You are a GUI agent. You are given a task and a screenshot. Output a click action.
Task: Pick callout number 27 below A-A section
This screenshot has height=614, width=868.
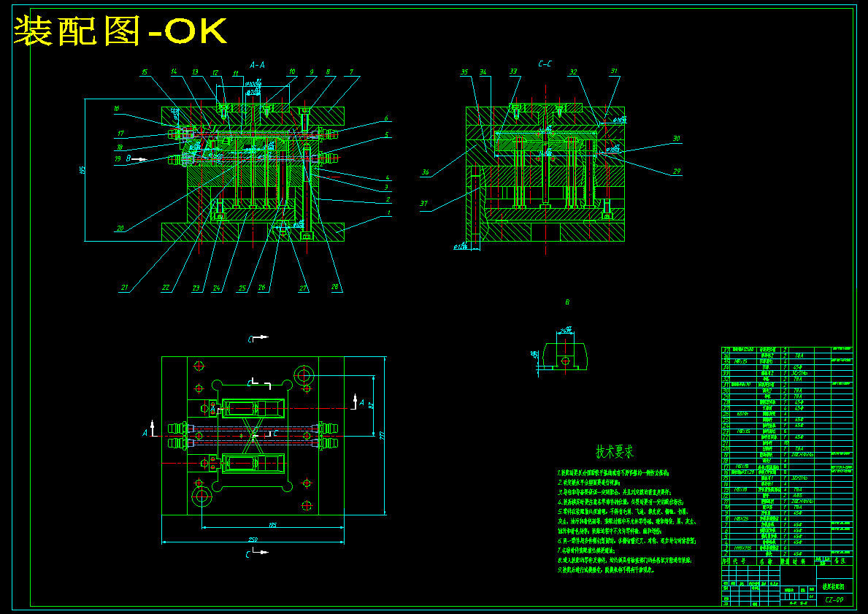pyautogui.click(x=303, y=288)
